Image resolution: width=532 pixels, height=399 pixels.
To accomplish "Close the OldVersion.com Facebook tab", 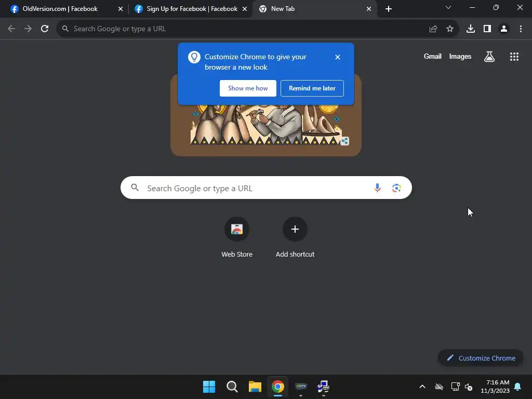I will (x=121, y=9).
